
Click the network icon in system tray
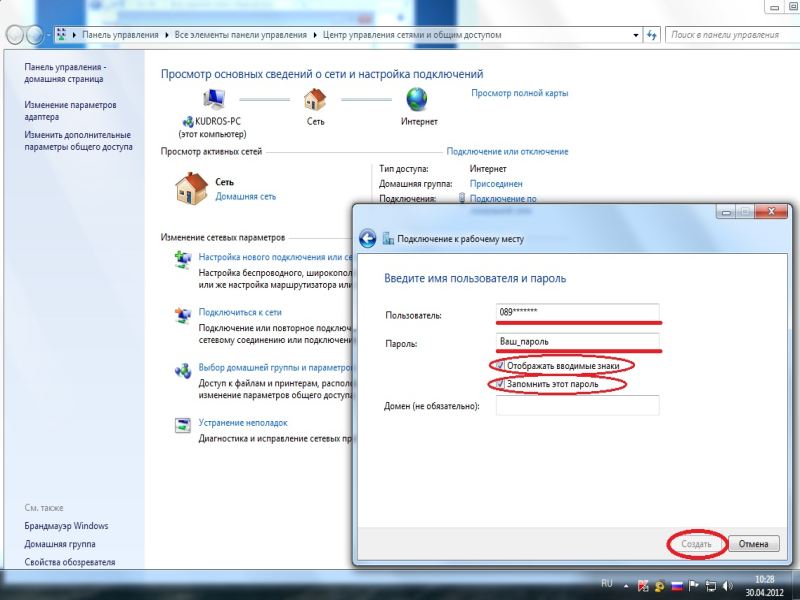point(712,584)
